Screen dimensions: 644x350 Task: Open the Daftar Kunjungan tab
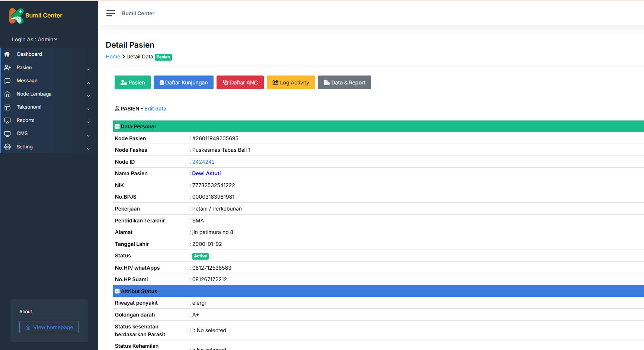pos(183,82)
